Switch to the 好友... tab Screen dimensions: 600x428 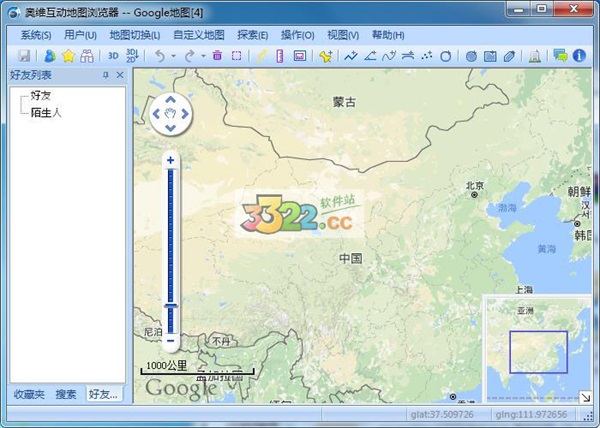click(104, 394)
